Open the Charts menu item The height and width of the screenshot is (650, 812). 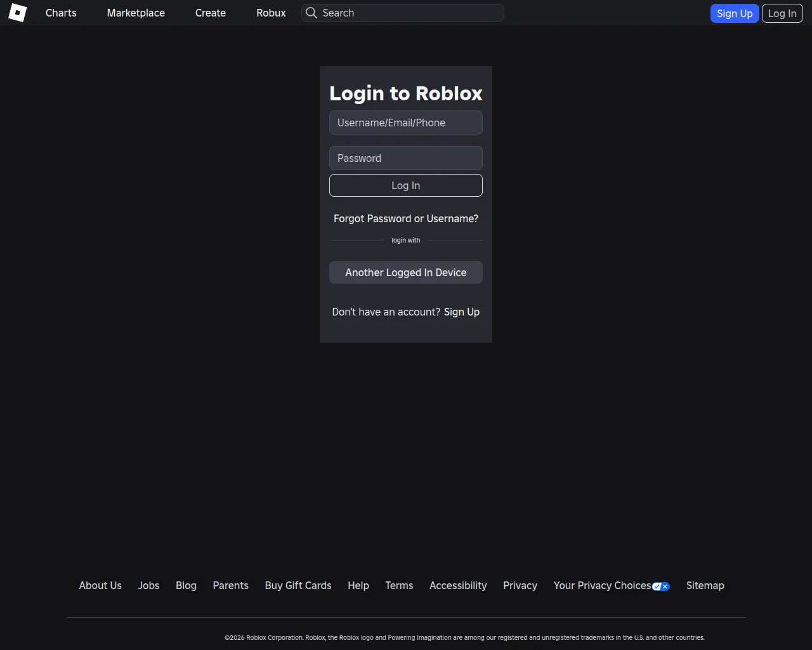(61, 13)
